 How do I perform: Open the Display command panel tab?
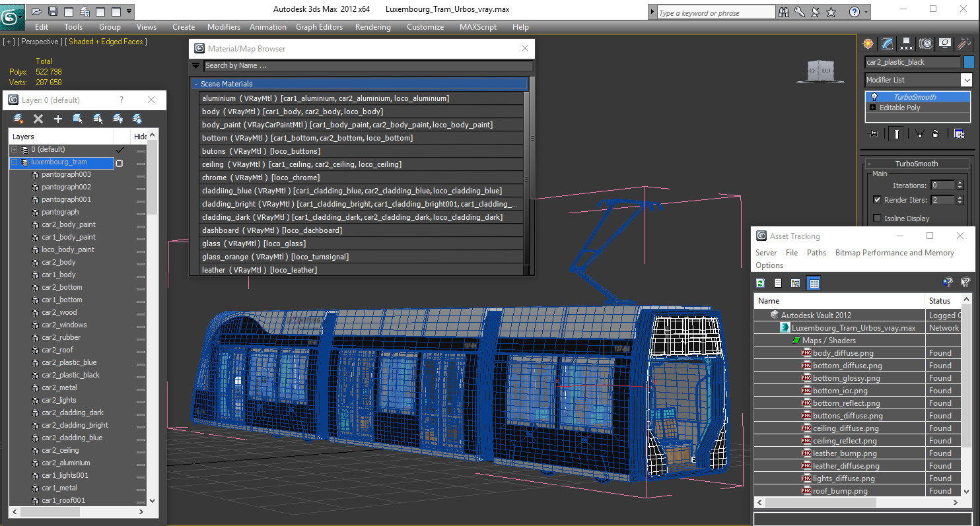point(945,44)
